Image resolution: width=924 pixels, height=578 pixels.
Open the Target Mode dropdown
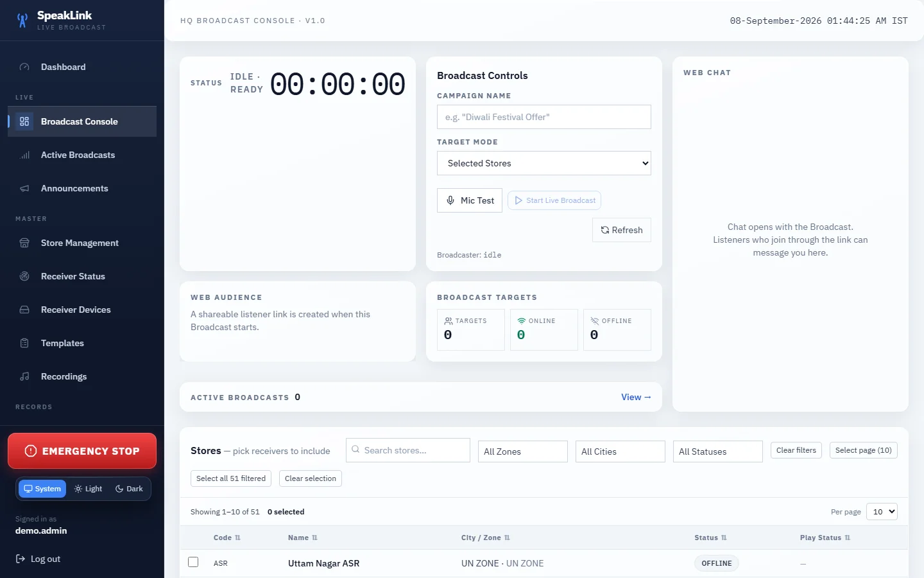[x=544, y=163]
